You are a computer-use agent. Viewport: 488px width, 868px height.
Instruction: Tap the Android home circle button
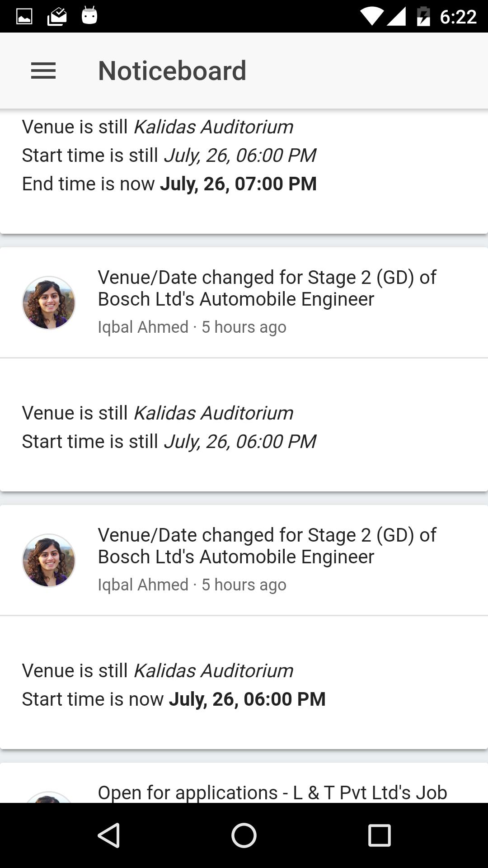pos(244,835)
